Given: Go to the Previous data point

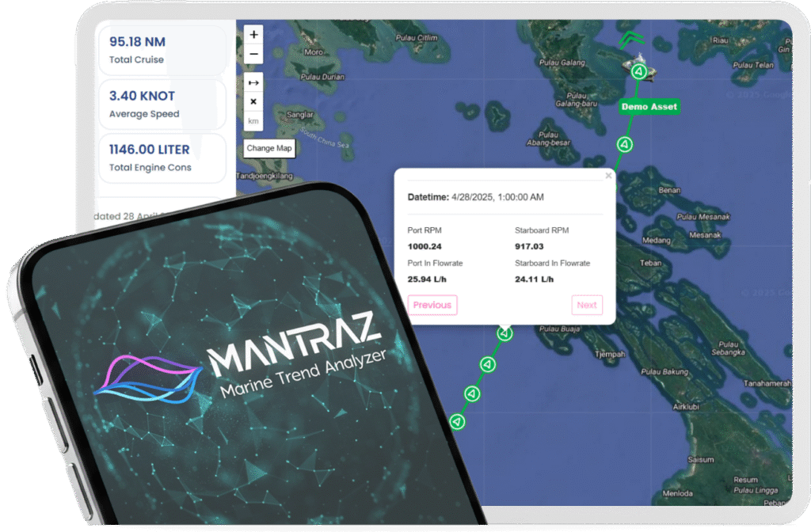Looking at the screenshot, I should (x=432, y=305).
